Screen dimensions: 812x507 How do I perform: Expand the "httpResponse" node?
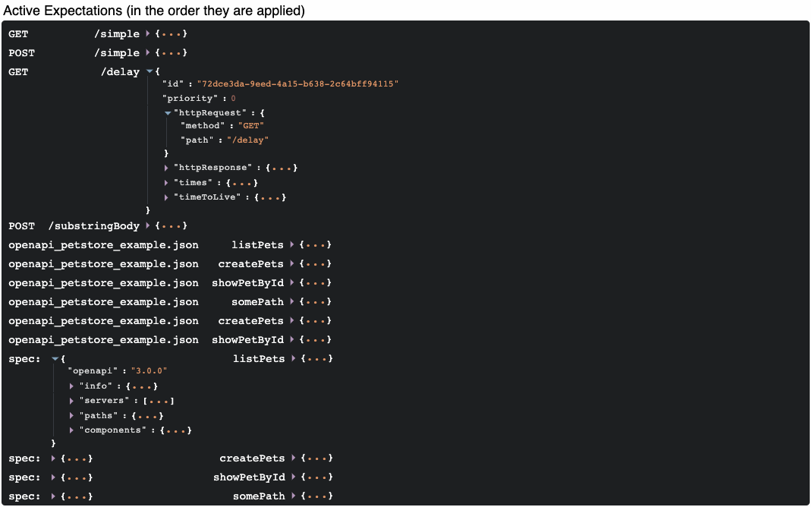[x=167, y=168]
